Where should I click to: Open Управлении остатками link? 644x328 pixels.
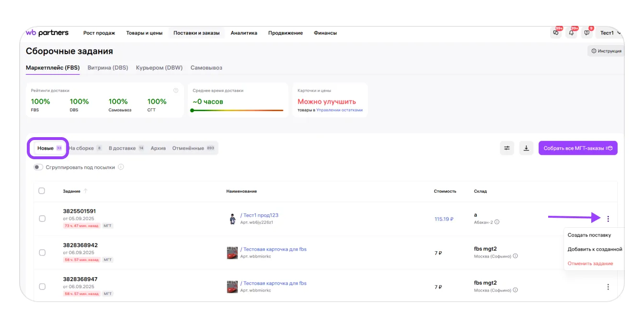click(x=339, y=110)
